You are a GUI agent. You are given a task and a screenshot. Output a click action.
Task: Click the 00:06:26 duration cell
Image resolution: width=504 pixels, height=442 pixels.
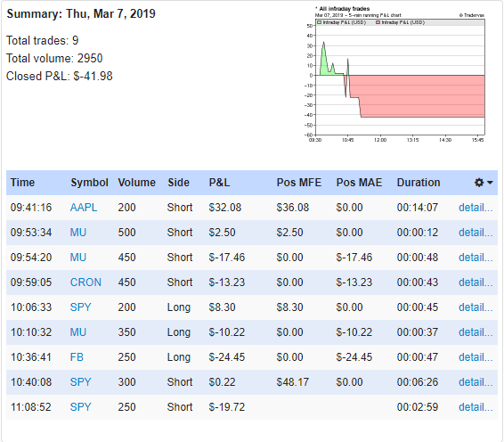(418, 381)
